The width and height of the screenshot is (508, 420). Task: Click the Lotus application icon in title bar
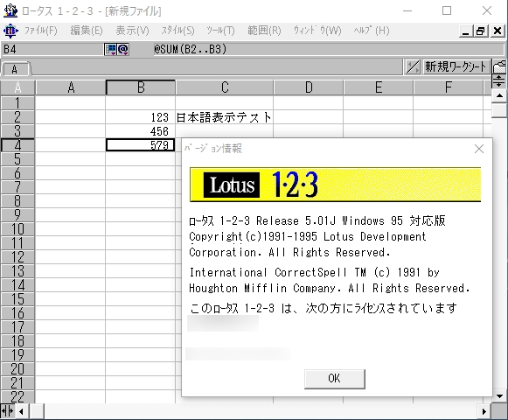(x=10, y=10)
